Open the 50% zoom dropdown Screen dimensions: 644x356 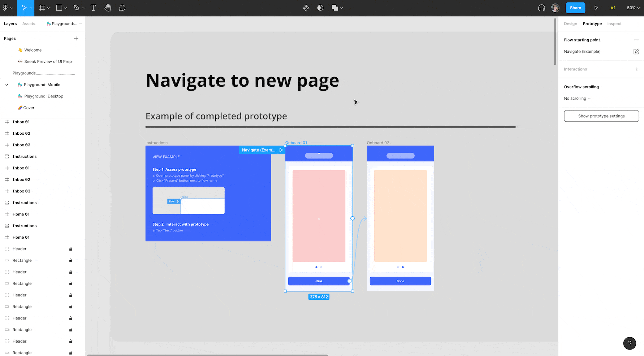pos(633,8)
